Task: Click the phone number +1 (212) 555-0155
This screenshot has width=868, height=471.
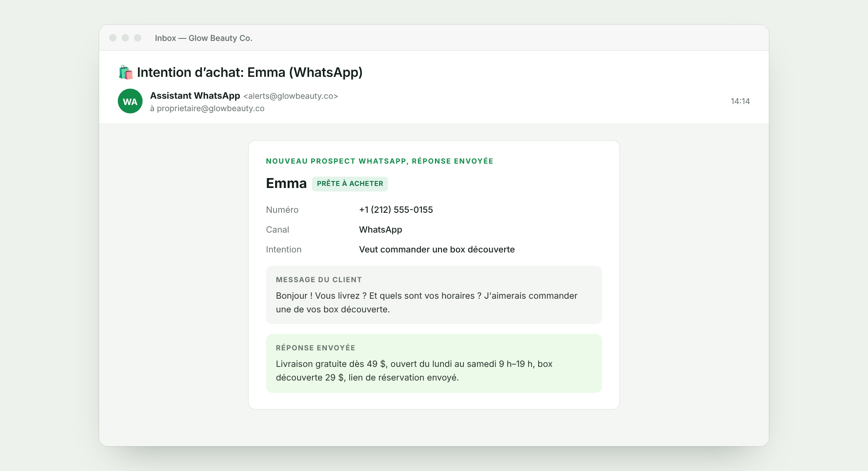Action: coord(396,209)
